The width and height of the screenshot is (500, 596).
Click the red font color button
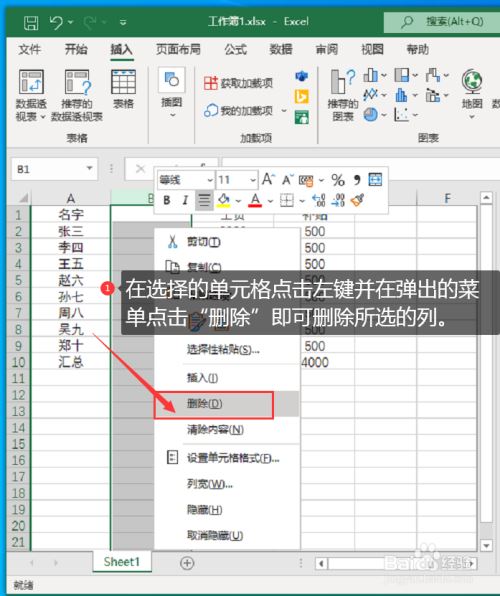click(x=255, y=200)
